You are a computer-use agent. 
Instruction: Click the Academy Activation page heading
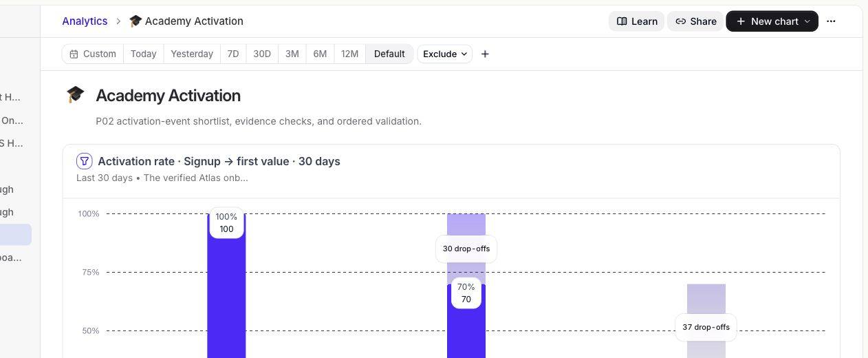[x=169, y=96]
